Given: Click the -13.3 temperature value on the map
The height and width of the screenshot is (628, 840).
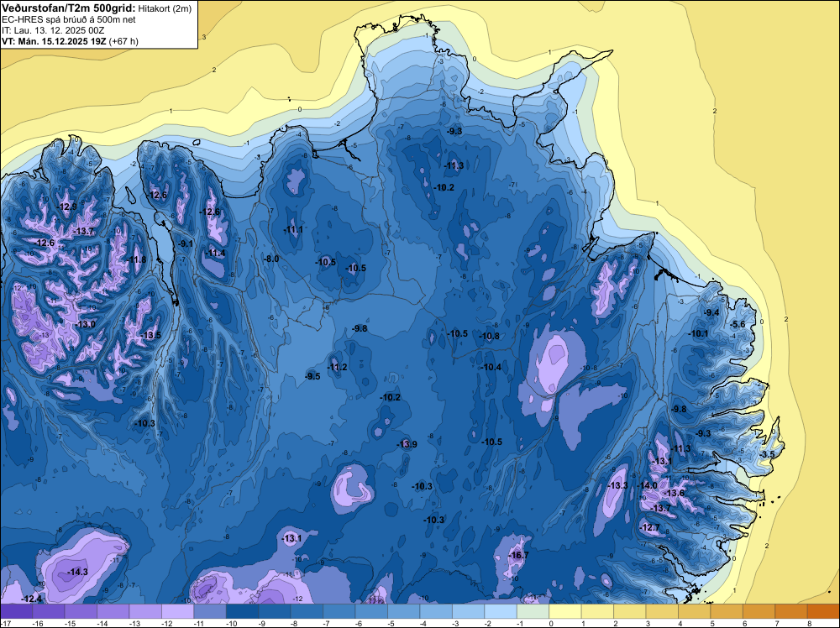Looking at the screenshot, I should [x=617, y=485].
